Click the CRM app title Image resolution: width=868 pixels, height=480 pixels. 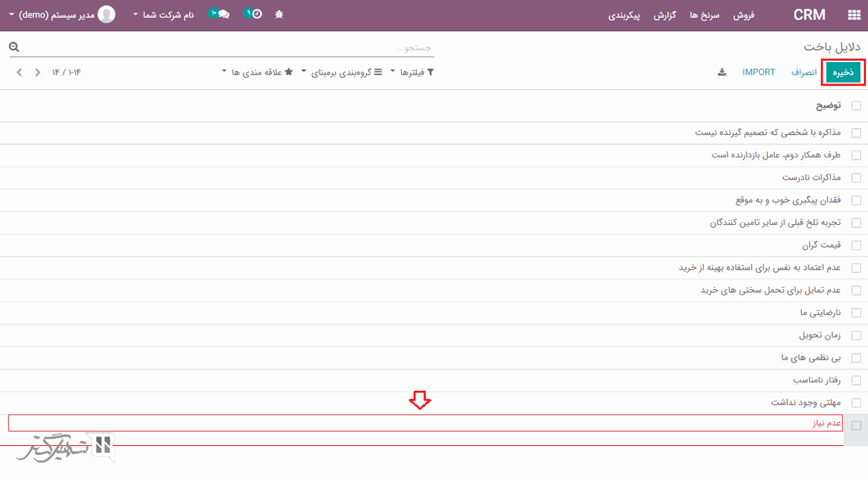click(x=809, y=15)
